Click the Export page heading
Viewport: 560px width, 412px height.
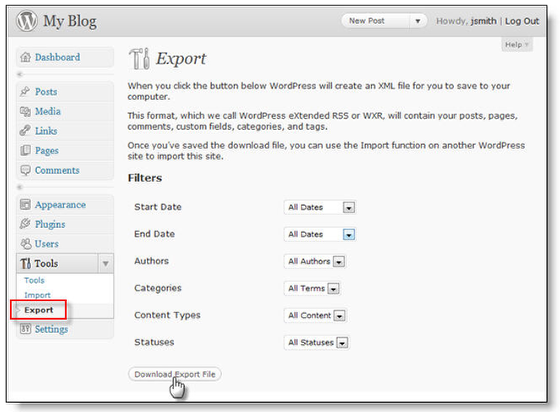181,59
